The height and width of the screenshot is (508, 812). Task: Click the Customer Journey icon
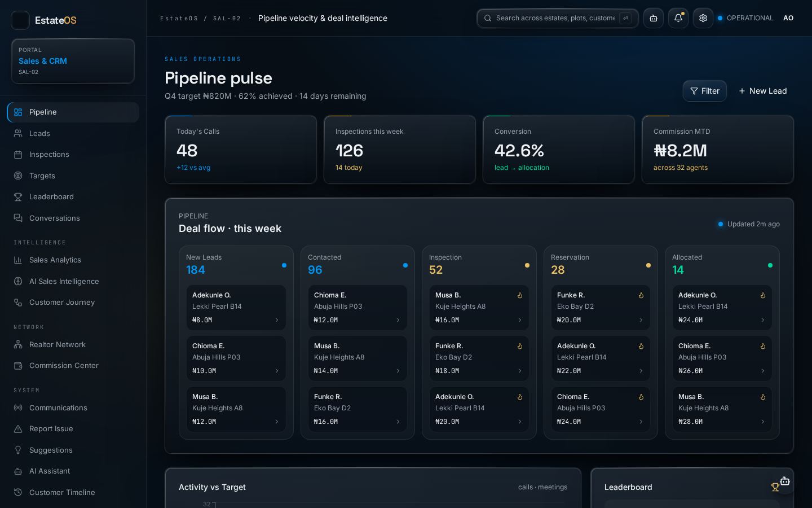click(18, 303)
